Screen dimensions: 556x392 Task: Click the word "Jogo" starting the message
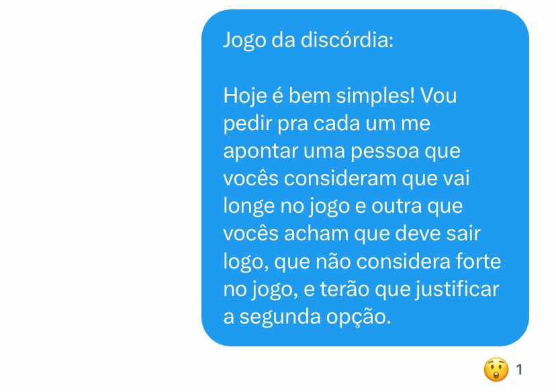point(244,40)
